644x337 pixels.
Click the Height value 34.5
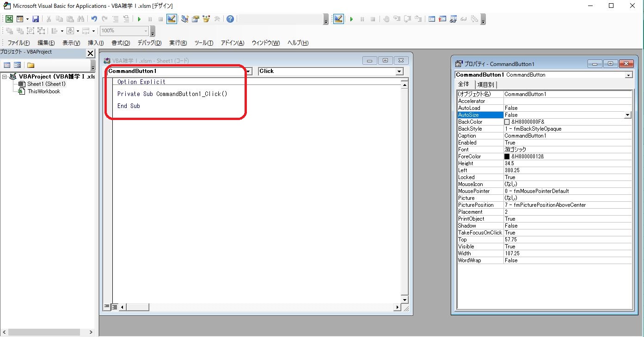pyautogui.click(x=509, y=163)
